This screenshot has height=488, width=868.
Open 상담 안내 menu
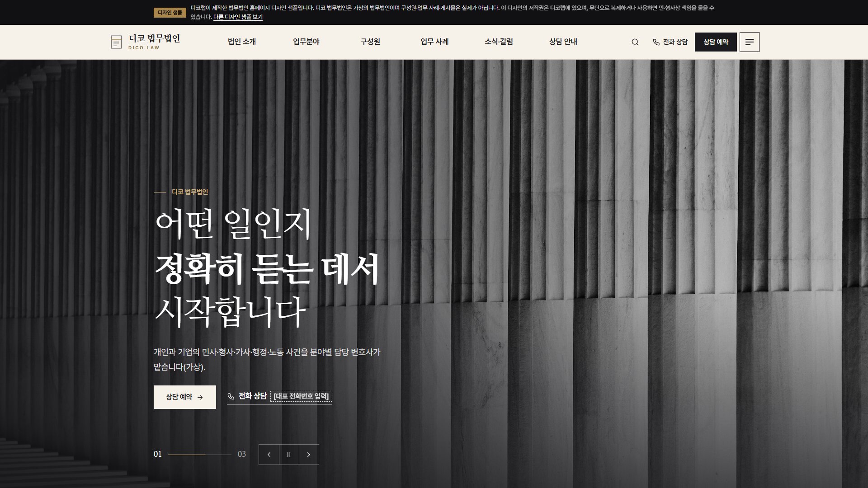pos(563,42)
